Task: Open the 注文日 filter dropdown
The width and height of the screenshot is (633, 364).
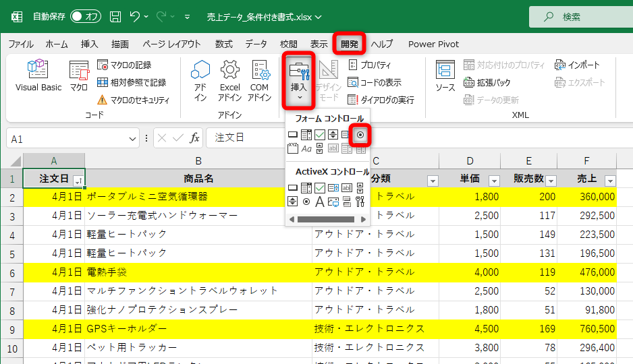Action: pyautogui.click(x=78, y=181)
